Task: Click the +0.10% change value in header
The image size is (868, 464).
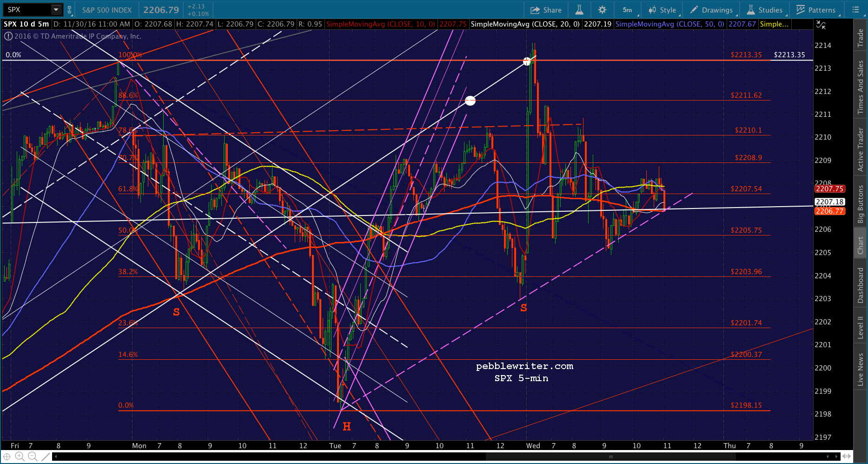Action: [198, 14]
